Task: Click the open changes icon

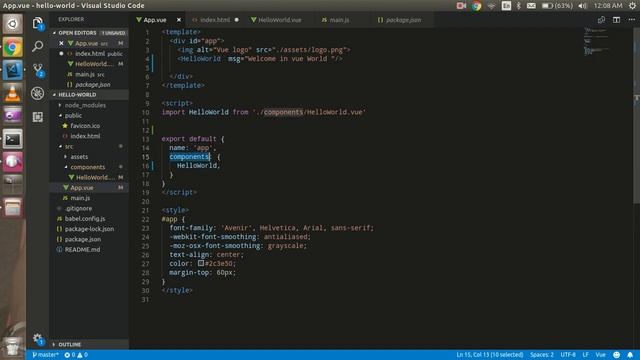Action: point(601,20)
